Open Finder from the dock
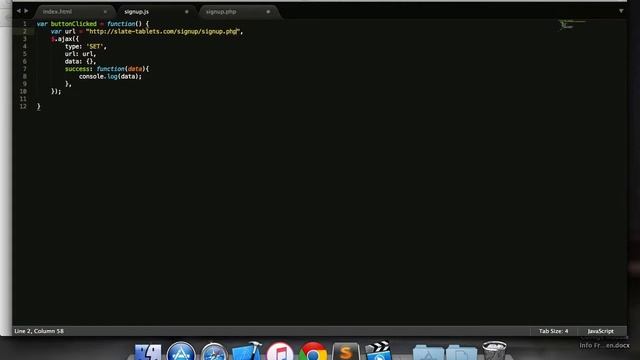 (x=148, y=352)
